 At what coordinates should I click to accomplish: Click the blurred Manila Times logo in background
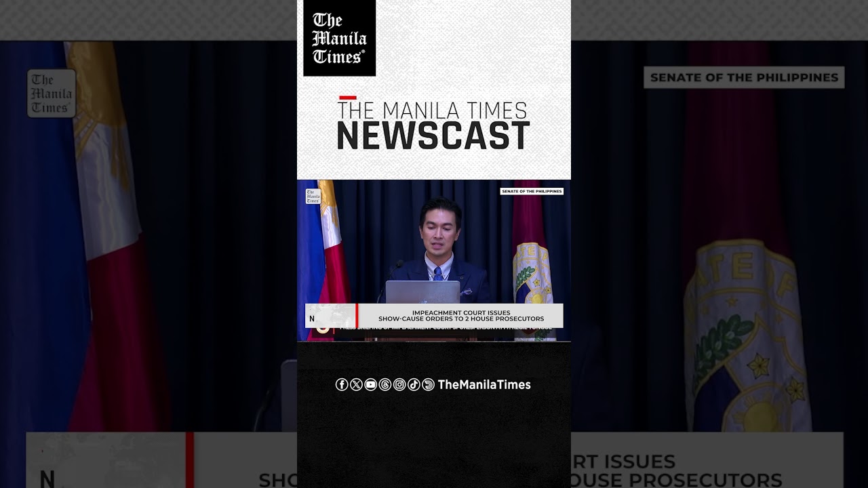click(52, 94)
